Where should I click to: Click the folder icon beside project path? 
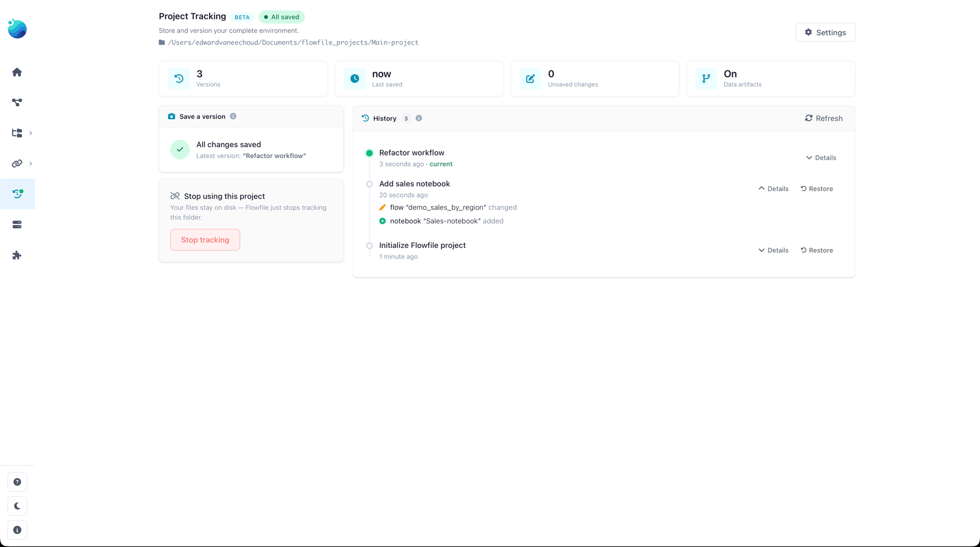pyautogui.click(x=162, y=42)
